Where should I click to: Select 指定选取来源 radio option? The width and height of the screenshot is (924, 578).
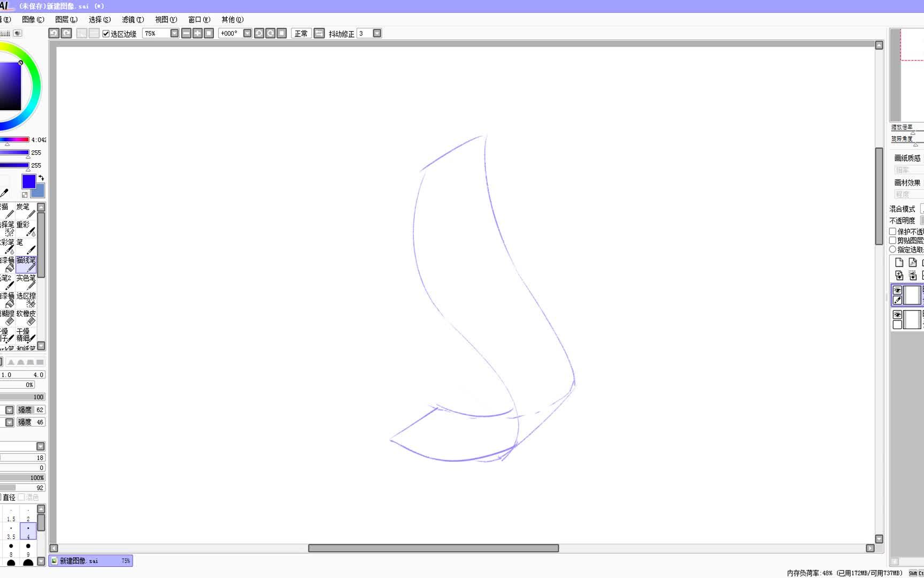click(892, 249)
